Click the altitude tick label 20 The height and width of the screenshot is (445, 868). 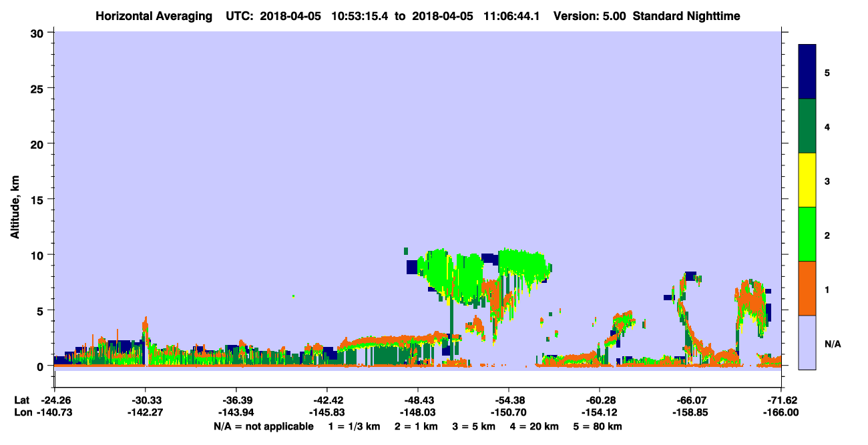tap(39, 144)
